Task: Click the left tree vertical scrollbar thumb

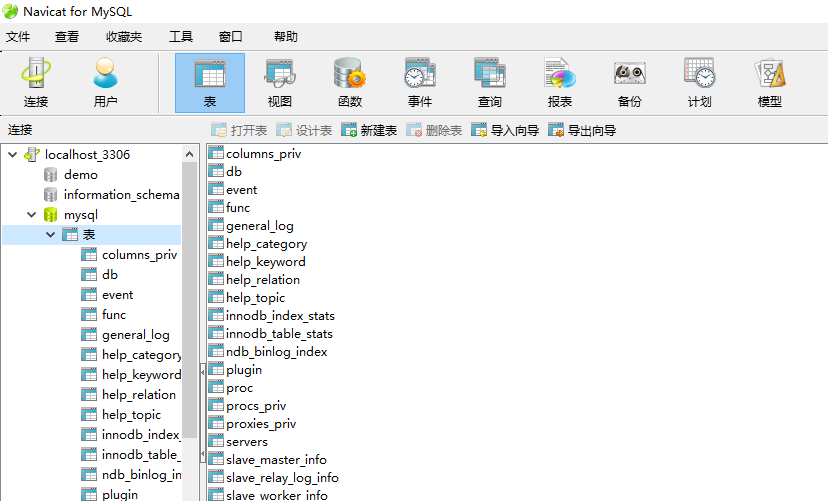Action: (x=190, y=300)
